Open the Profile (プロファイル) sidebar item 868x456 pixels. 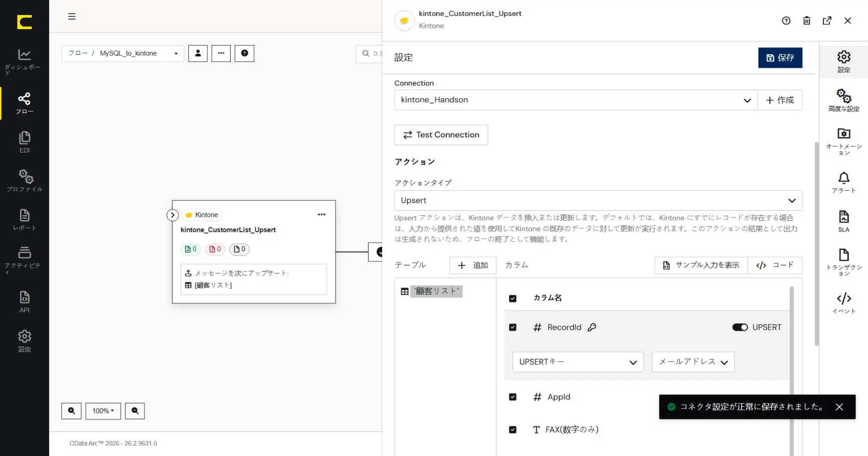click(24, 181)
